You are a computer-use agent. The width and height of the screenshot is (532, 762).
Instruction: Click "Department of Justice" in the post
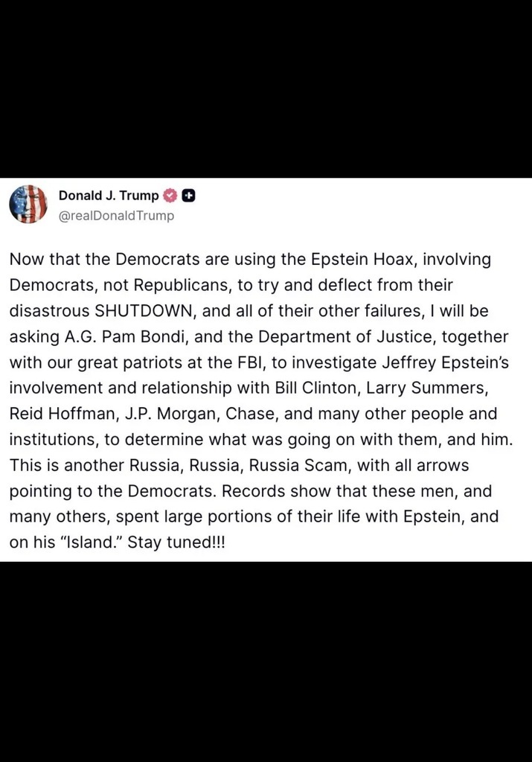click(x=342, y=336)
